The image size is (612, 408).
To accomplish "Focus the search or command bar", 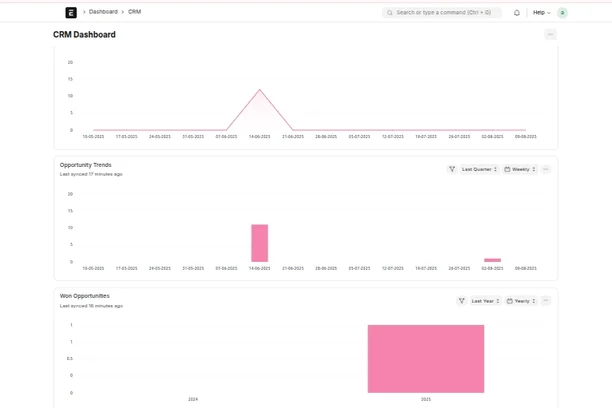I will [441, 12].
